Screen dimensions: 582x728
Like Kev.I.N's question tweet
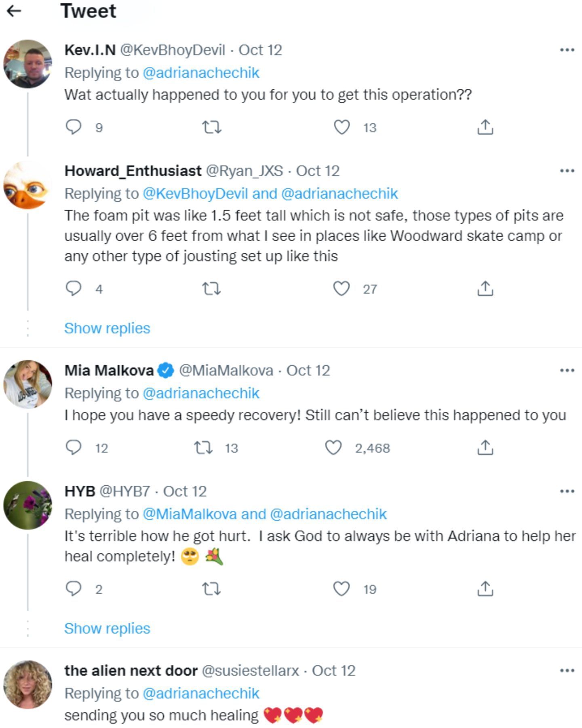point(342,127)
